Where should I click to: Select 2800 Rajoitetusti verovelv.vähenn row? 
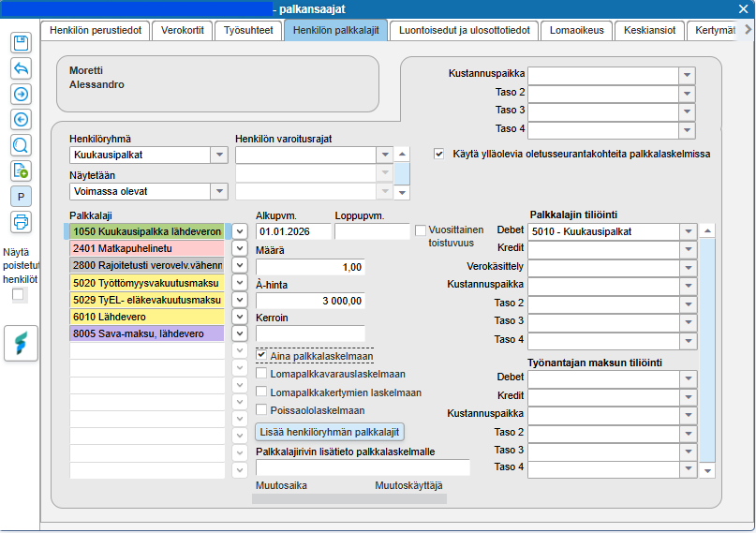[x=147, y=265]
